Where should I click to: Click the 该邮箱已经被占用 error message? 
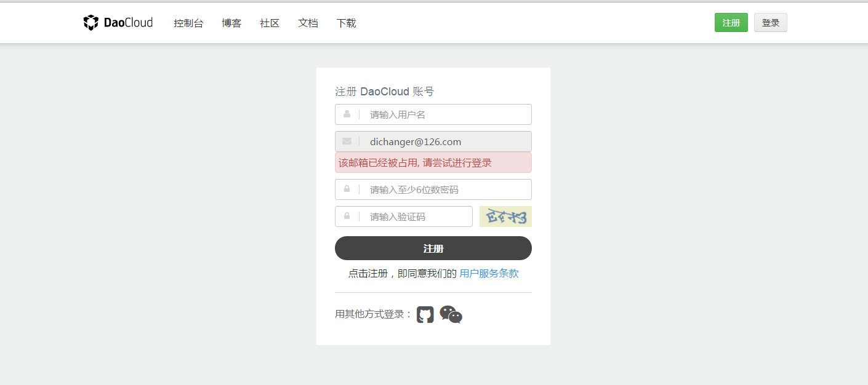tap(433, 162)
